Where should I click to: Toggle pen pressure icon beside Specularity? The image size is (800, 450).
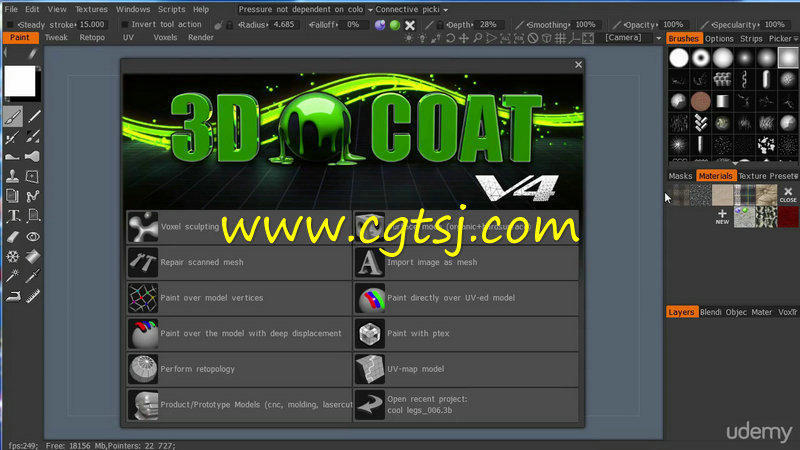tap(705, 24)
